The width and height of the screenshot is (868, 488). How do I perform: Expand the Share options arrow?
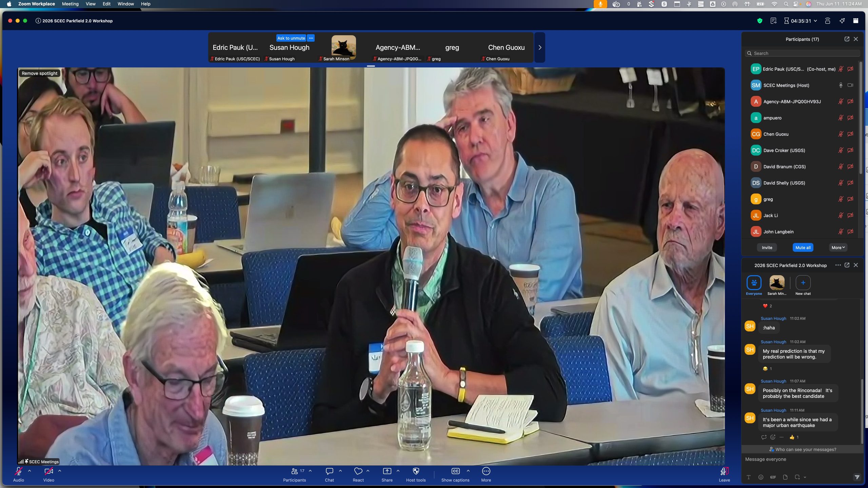(398, 471)
